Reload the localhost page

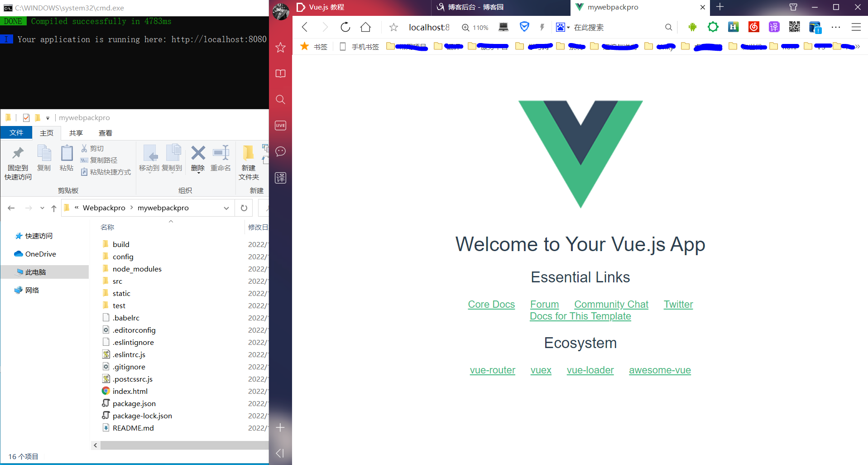pyautogui.click(x=345, y=27)
